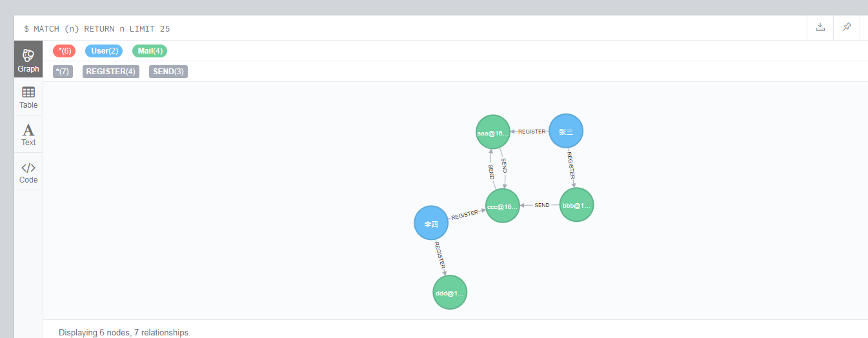Select the bbb@1... mail node
This screenshot has width=868, height=338.
point(576,205)
